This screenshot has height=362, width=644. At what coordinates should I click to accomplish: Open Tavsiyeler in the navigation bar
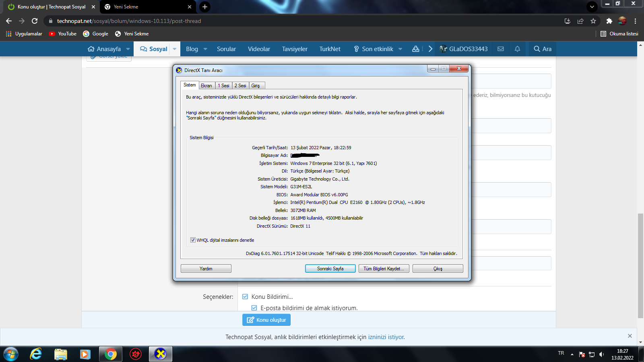[295, 49]
